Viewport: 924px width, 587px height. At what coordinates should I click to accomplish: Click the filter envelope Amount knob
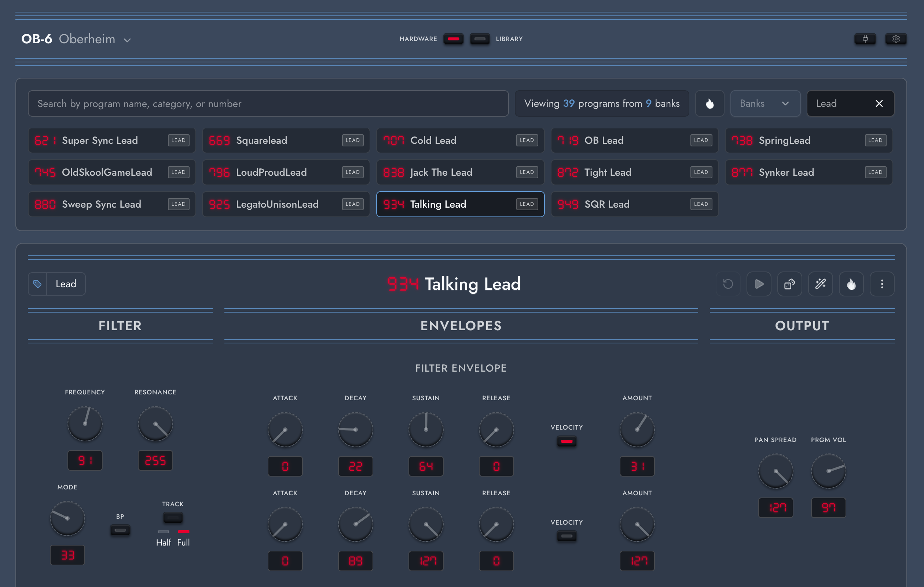[637, 429]
